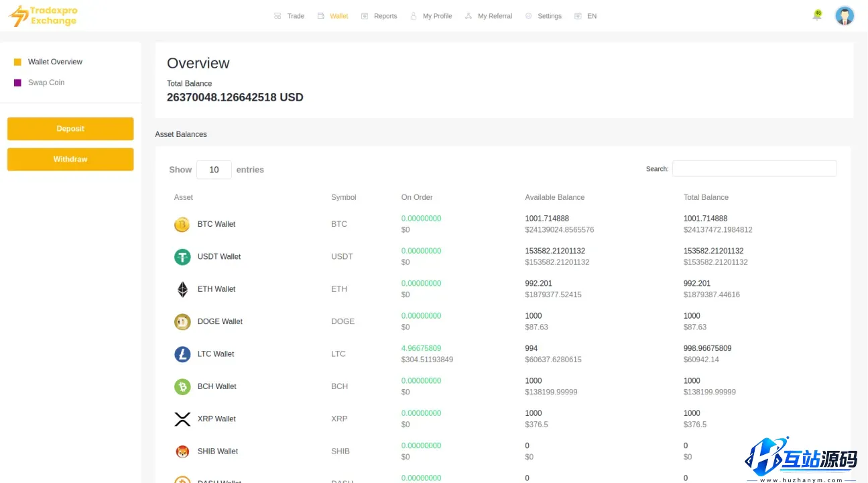Open Swap Coin in sidebar
The width and height of the screenshot is (868, 483).
click(46, 83)
